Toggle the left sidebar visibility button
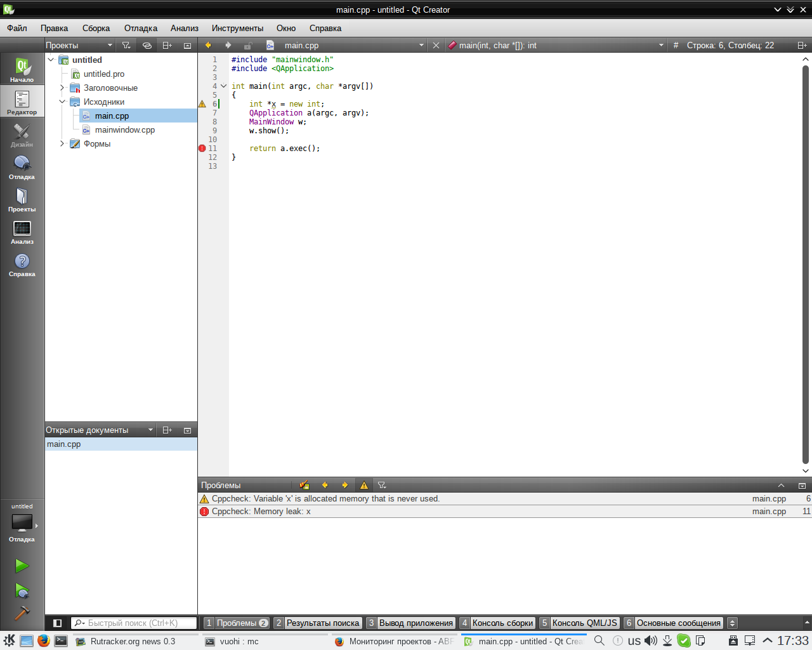The image size is (812, 650). click(57, 623)
